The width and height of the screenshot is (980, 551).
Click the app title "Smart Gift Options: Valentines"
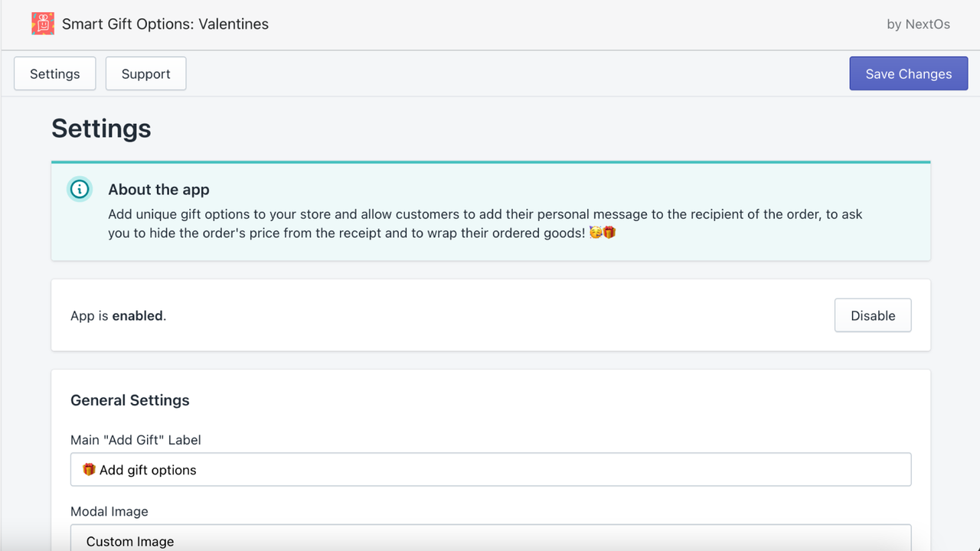coord(166,24)
